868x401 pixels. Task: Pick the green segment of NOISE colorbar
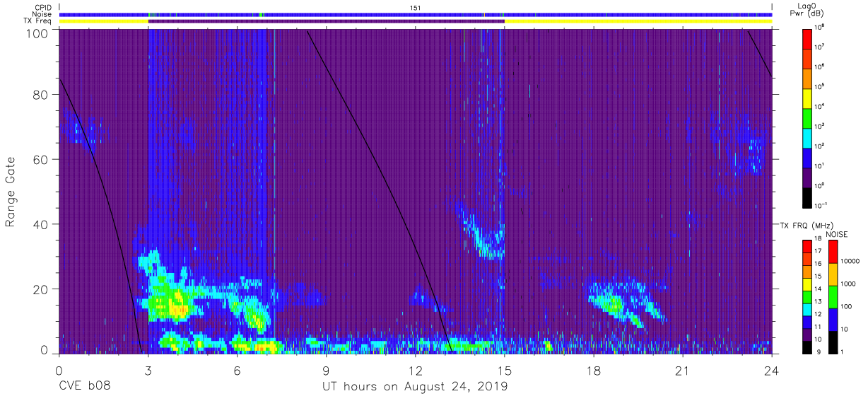click(x=833, y=297)
